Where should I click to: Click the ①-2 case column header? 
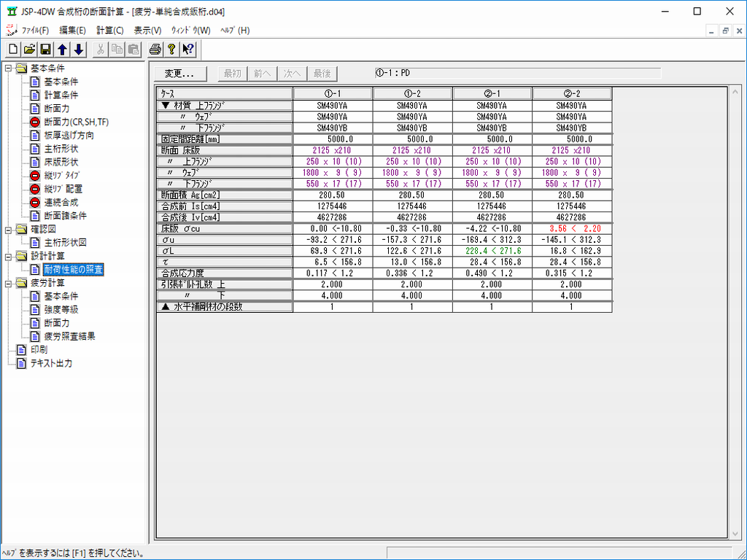412,93
